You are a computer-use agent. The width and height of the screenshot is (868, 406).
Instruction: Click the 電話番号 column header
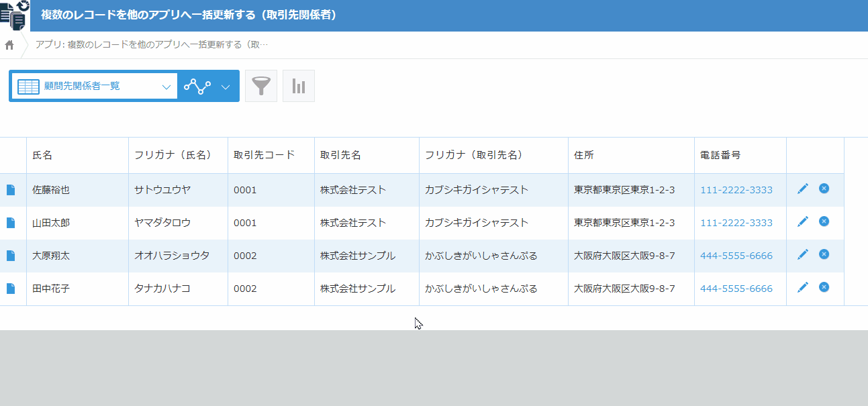click(x=720, y=155)
